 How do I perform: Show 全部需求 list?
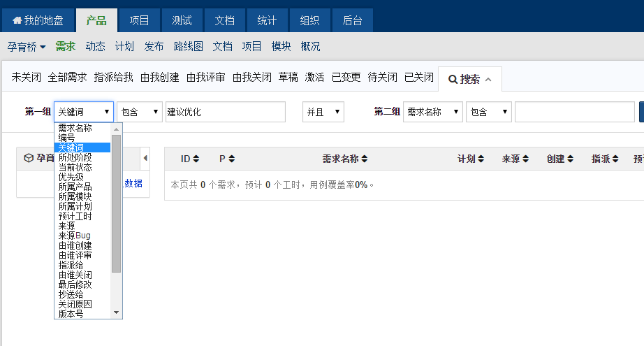[67, 78]
